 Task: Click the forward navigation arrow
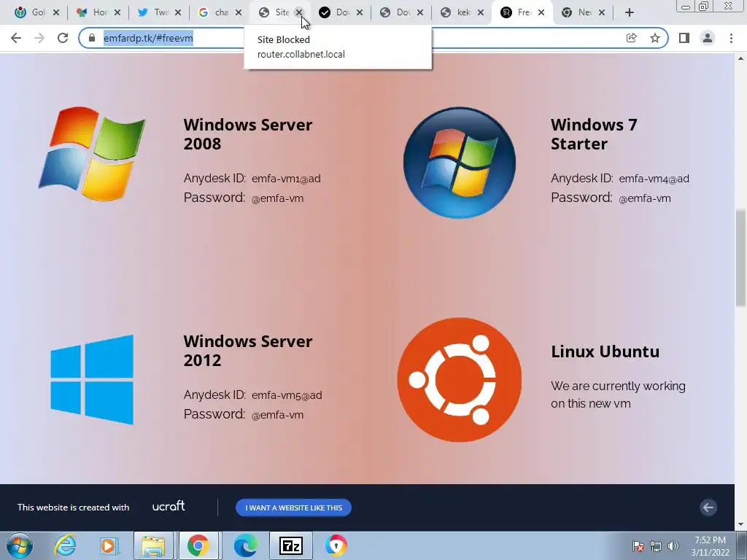pyautogui.click(x=39, y=38)
